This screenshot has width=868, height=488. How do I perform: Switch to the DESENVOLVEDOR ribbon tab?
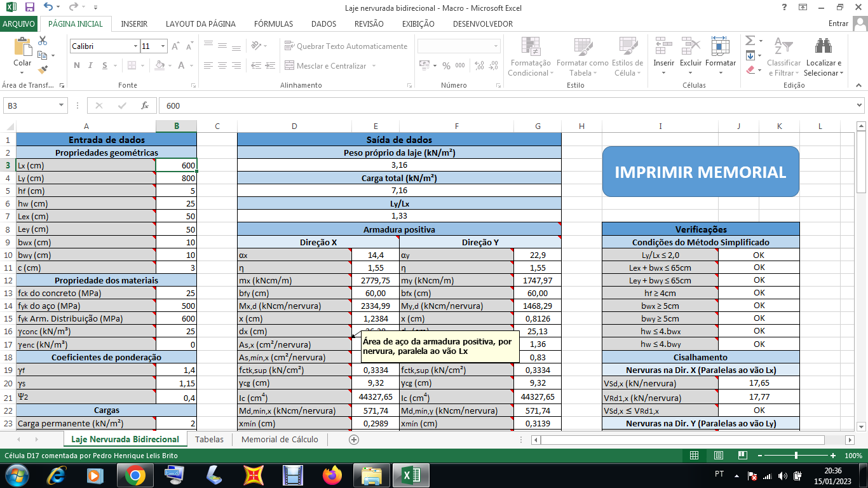[483, 24]
